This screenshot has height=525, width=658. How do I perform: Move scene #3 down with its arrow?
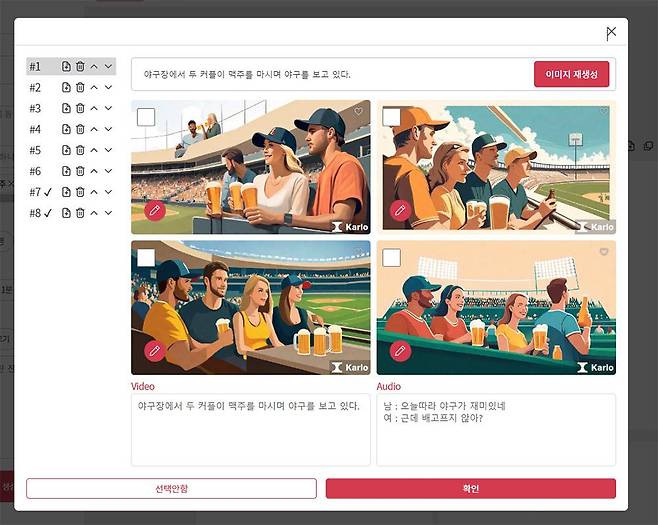point(108,108)
